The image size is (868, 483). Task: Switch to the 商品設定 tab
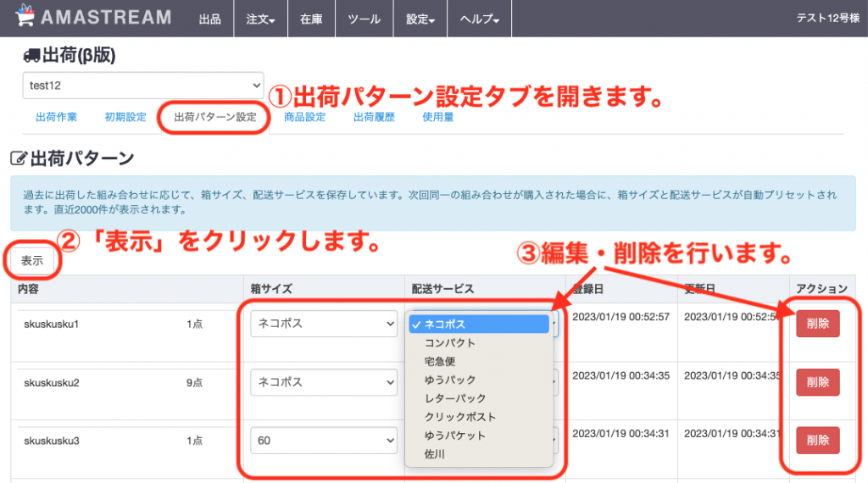305,117
